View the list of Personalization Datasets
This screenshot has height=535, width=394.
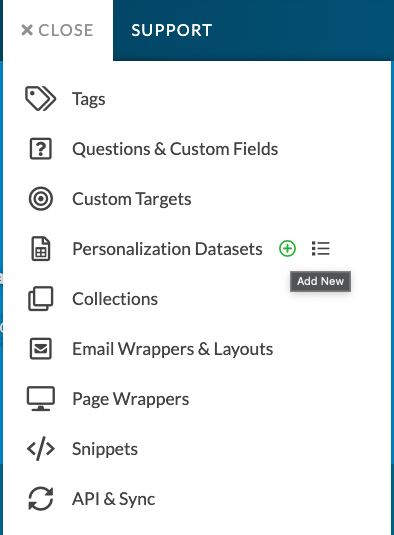pos(321,248)
